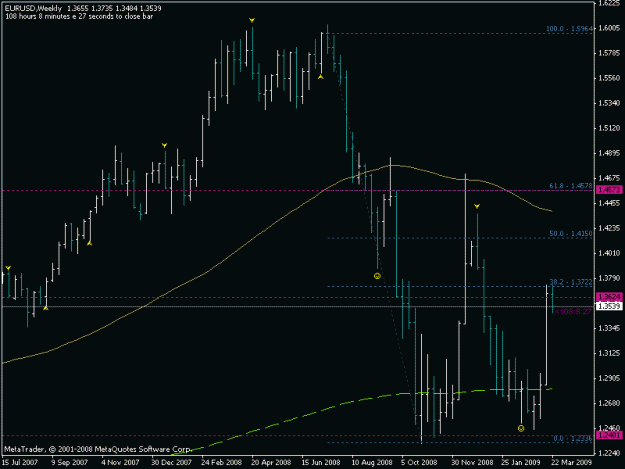The image size is (625, 469).
Task: Select the yellow fractal arrow below the June 2008 bars
Action: 321,77
